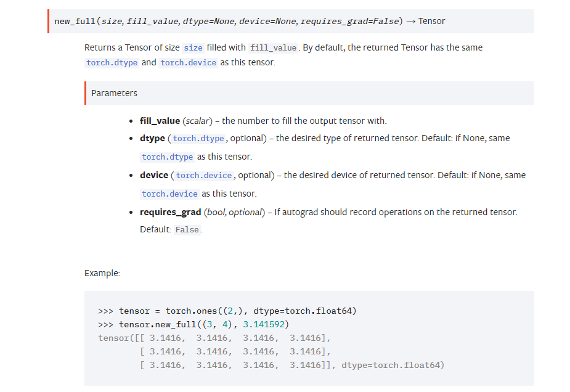Click the '(scalar)' type annotation
Image resolution: width=570 pixels, height=392 pixels.
[x=197, y=121]
